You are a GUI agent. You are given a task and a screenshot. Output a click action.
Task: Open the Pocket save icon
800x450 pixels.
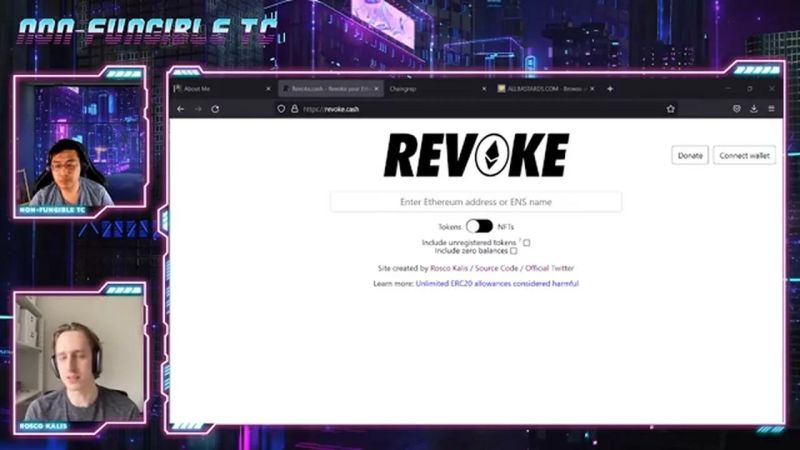[736, 109]
